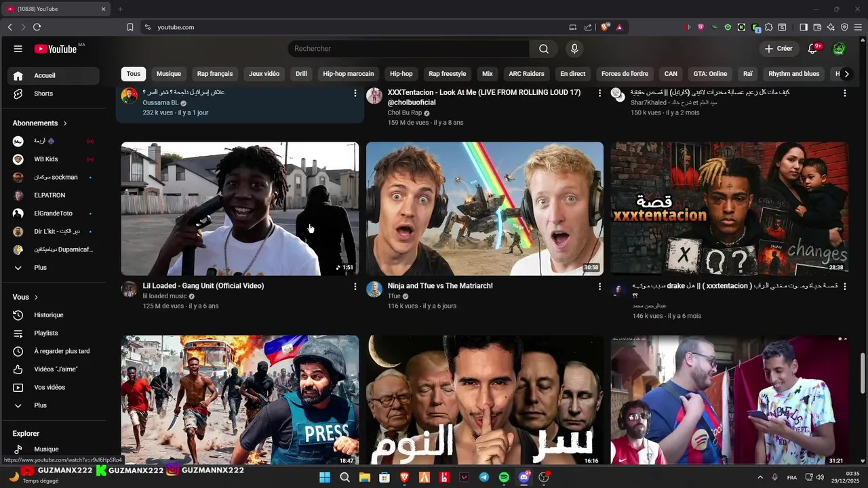
Task: Select the Jeux vidéo chip
Action: [x=264, y=74]
